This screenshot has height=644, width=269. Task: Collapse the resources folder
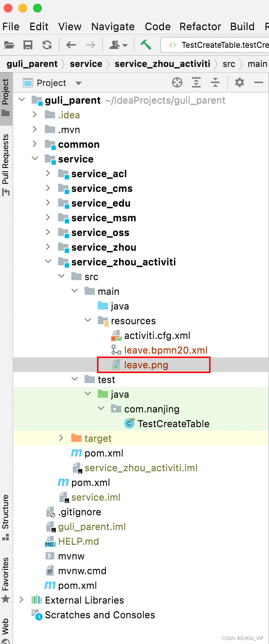88,320
